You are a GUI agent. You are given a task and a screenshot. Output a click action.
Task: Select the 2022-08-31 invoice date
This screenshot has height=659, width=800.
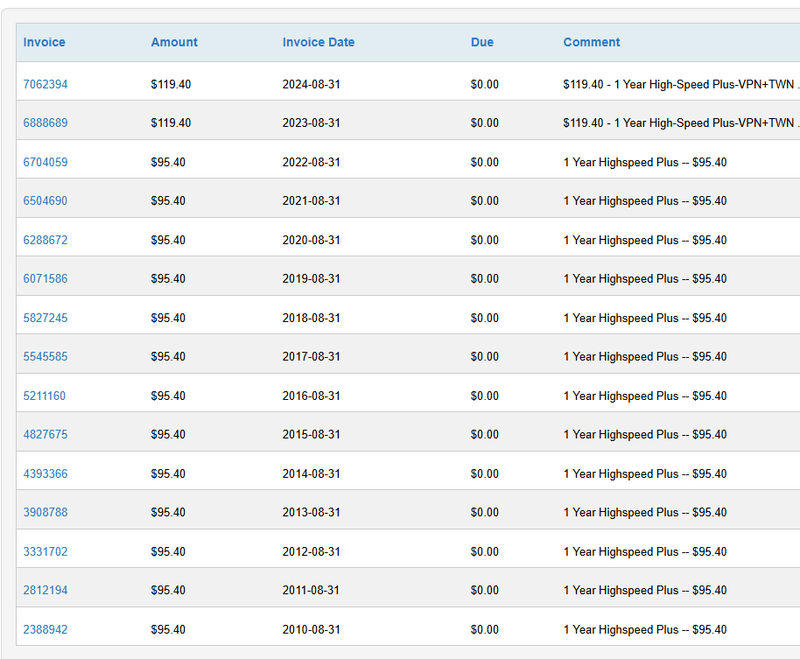tap(311, 162)
